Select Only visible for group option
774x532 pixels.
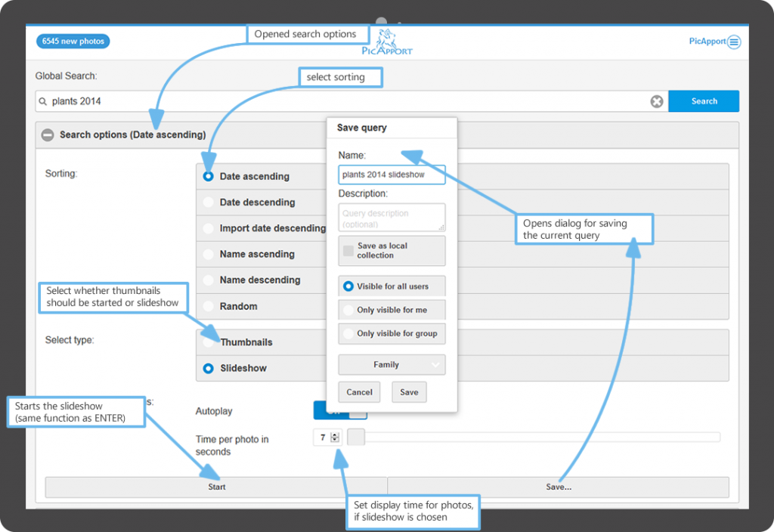(x=348, y=333)
